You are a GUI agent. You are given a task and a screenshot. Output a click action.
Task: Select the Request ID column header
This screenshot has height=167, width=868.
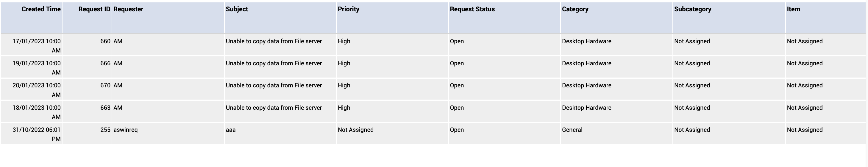(x=94, y=9)
